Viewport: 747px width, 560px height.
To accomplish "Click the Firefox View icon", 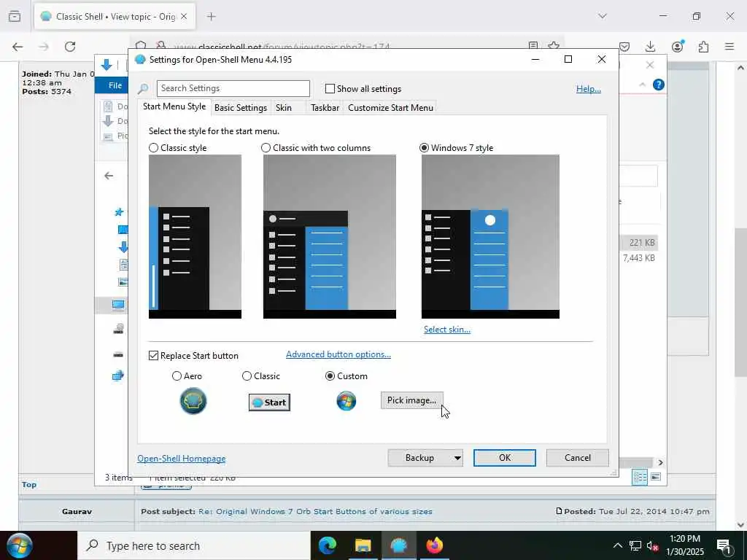I will click(x=15, y=16).
